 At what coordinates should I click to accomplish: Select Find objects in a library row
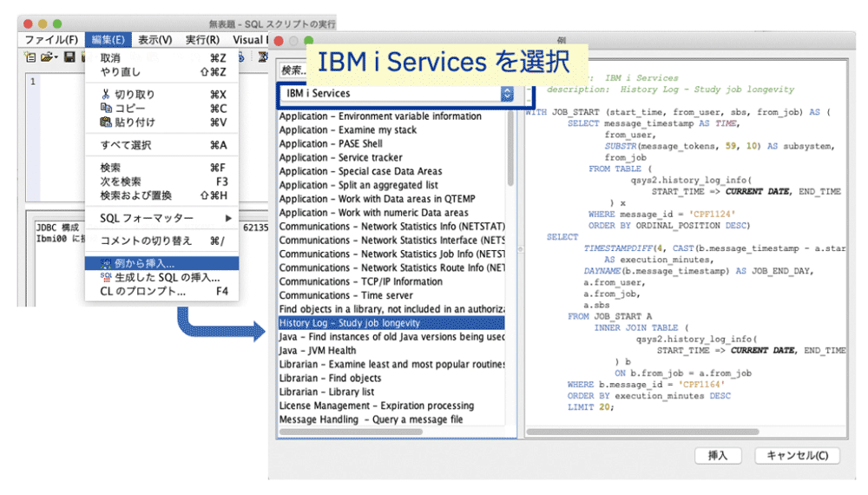391,309
